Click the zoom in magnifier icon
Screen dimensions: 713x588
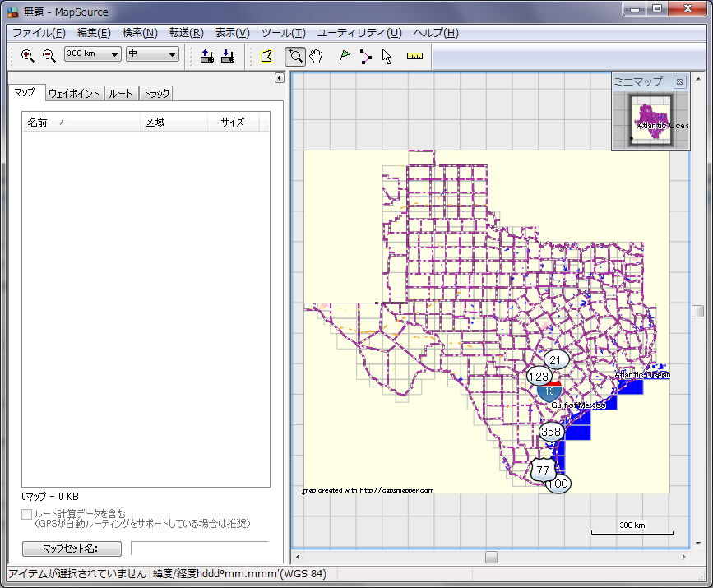28,55
